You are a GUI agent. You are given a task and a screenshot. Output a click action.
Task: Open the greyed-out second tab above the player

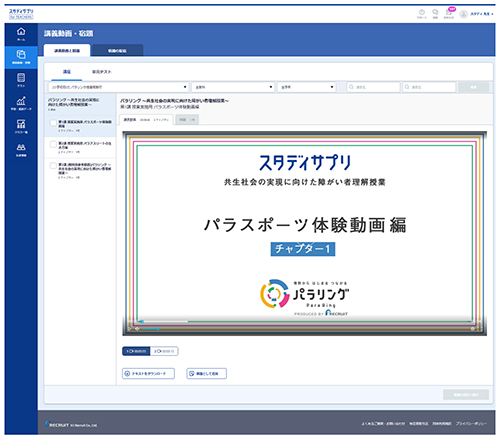click(187, 120)
